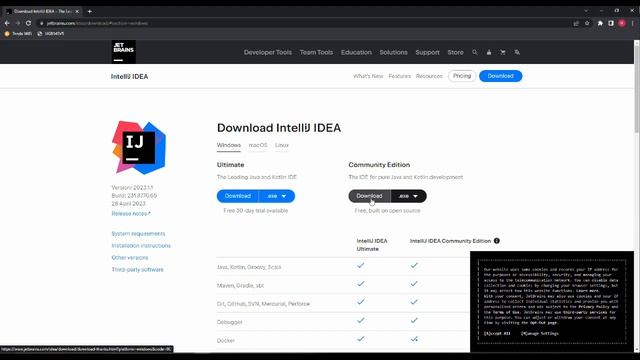Click the Pricing button
This screenshot has width=640, height=360.
coord(462,76)
